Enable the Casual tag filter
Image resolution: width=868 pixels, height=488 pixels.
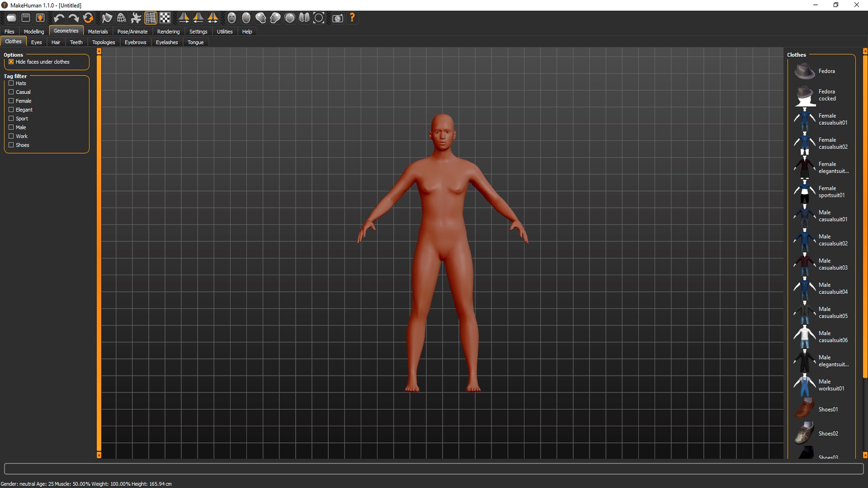(x=11, y=92)
